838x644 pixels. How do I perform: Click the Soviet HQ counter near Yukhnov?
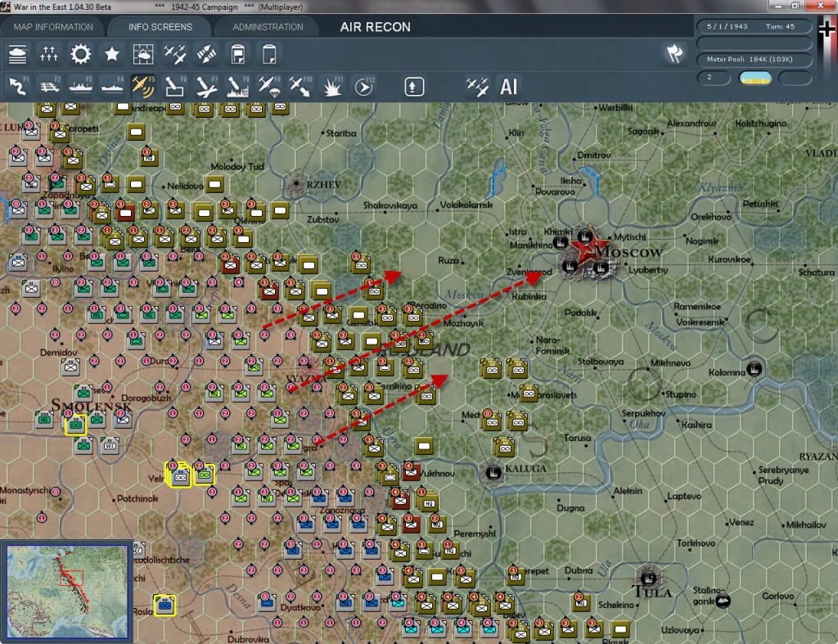click(429, 502)
